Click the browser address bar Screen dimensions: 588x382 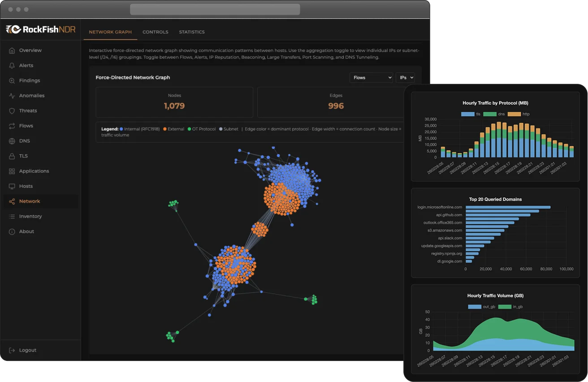tap(215, 9)
